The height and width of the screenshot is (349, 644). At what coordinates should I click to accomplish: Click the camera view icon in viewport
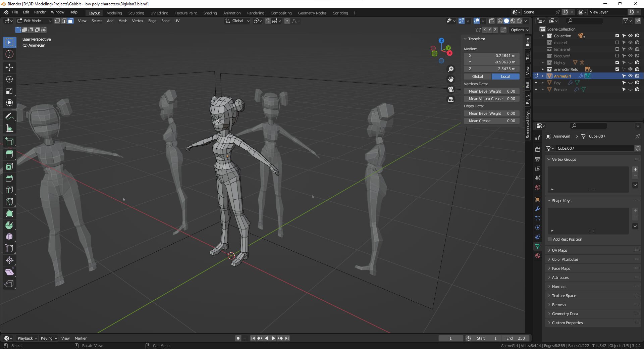tap(451, 89)
